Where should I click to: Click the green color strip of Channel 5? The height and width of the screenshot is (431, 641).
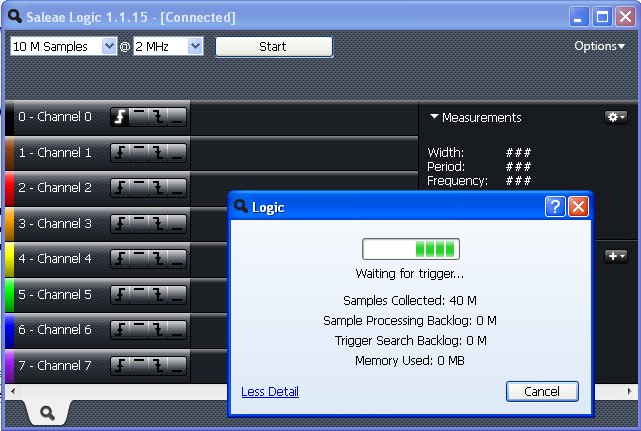(9, 295)
